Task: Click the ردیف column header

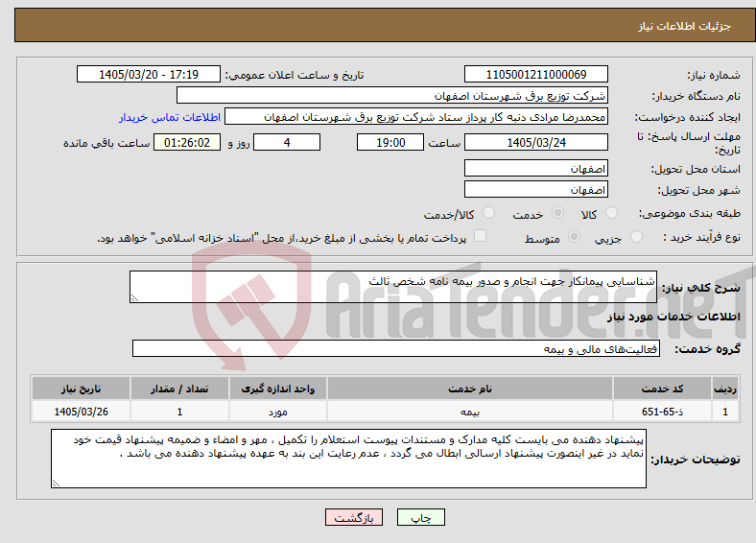Action: pos(725,389)
